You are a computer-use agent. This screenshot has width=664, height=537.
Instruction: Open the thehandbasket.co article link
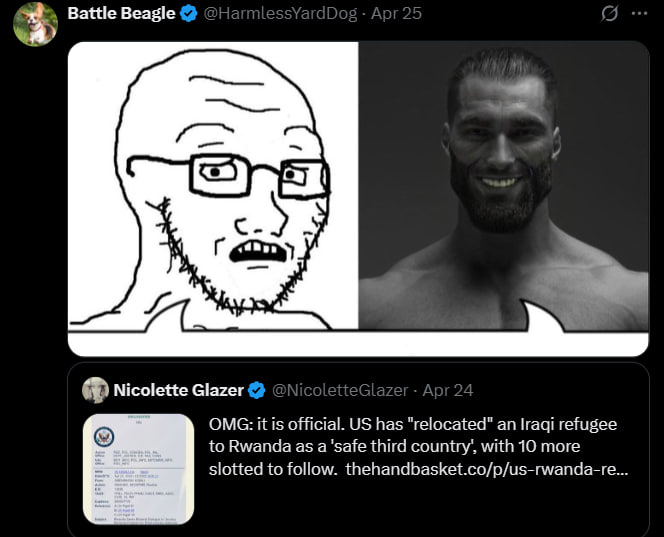[x=487, y=469]
